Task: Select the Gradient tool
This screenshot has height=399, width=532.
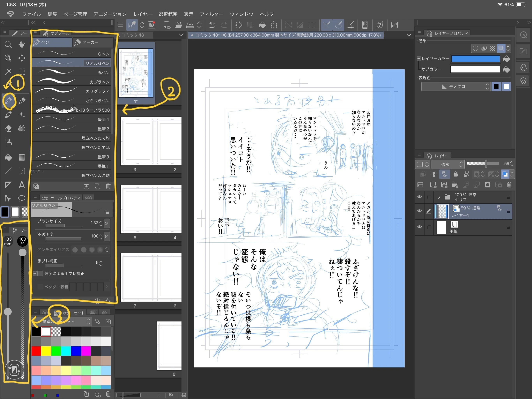Action: point(22,158)
